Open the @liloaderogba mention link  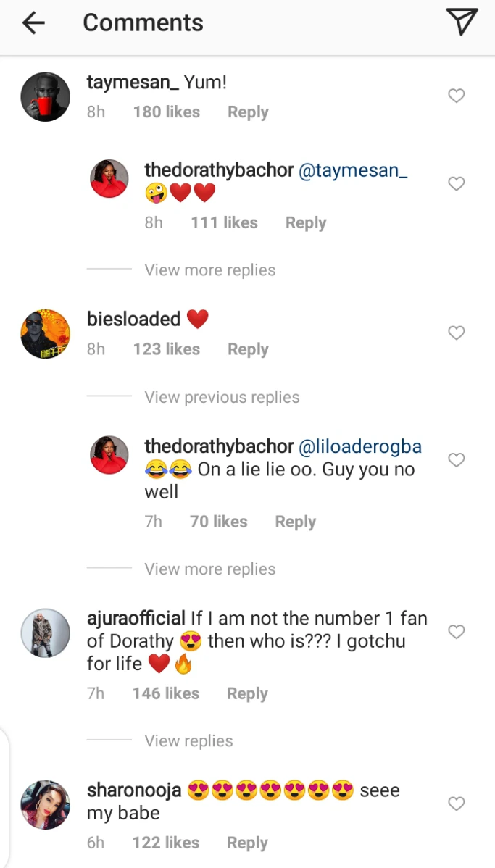click(x=360, y=446)
